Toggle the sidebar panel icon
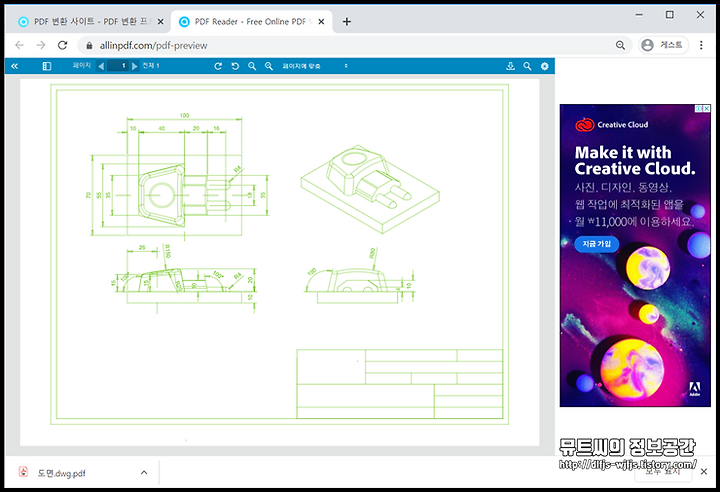 [47, 66]
